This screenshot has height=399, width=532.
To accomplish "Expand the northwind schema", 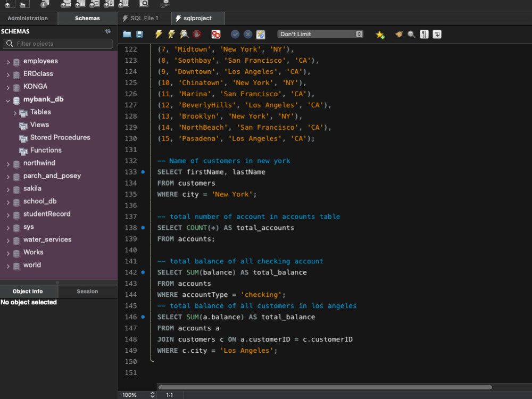I will [x=8, y=164].
